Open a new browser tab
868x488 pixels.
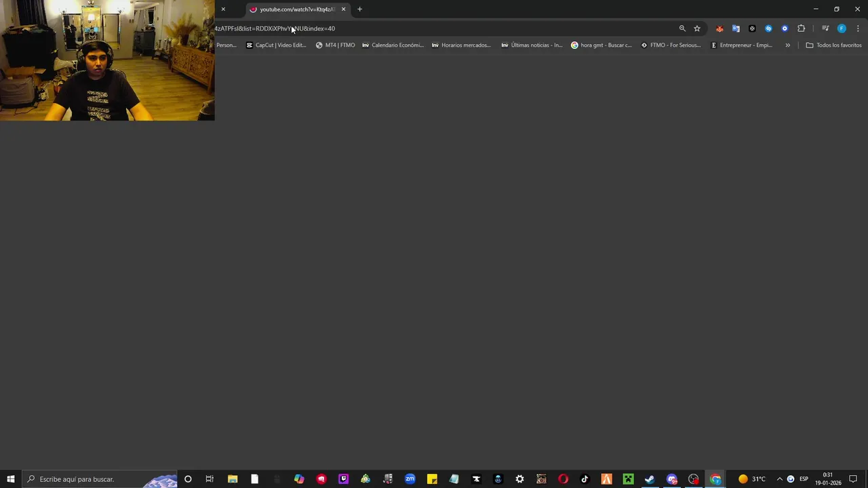pyautogui.click(x=359, y=9)
